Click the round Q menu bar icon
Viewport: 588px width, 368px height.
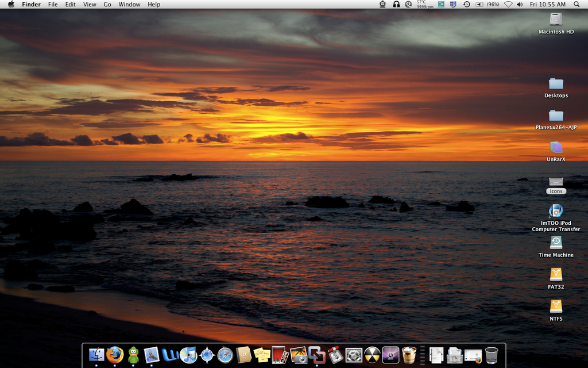pos(408,5)
